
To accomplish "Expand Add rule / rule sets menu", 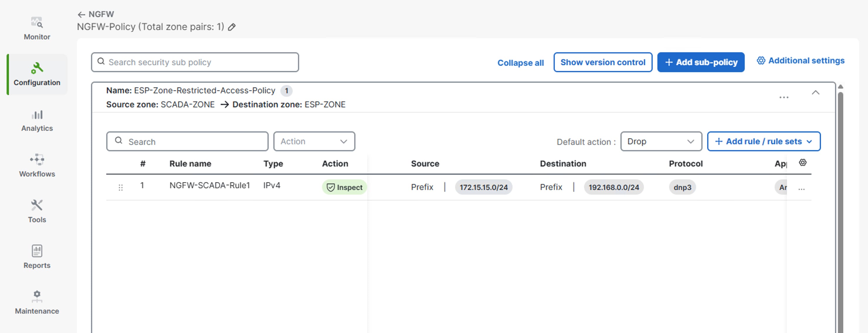I will (764, 141).
